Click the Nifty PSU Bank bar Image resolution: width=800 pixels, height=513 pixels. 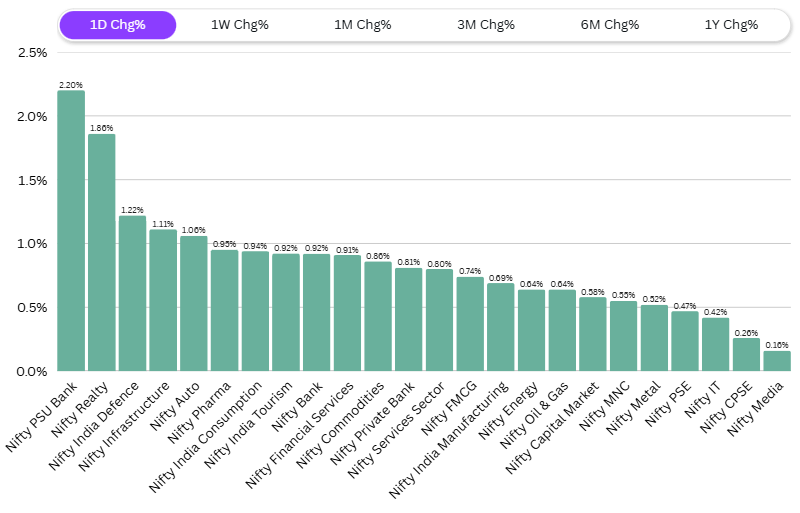71,231
